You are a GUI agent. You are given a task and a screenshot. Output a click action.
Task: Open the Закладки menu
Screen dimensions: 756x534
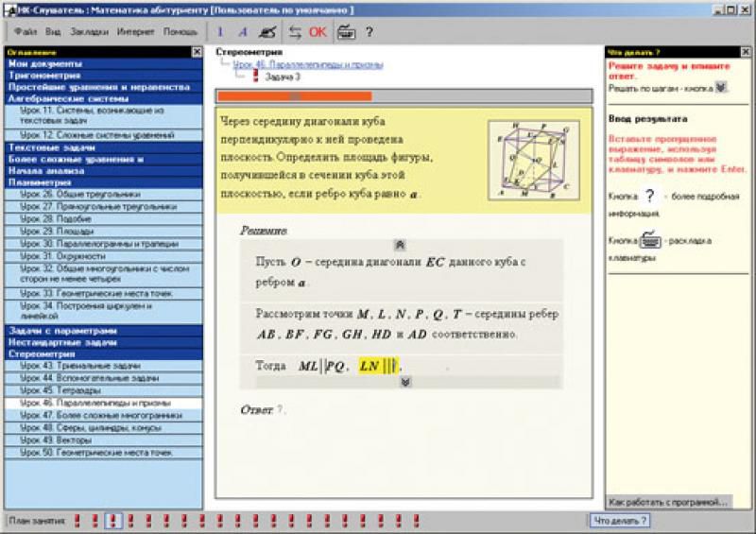[x=89, y=31]
